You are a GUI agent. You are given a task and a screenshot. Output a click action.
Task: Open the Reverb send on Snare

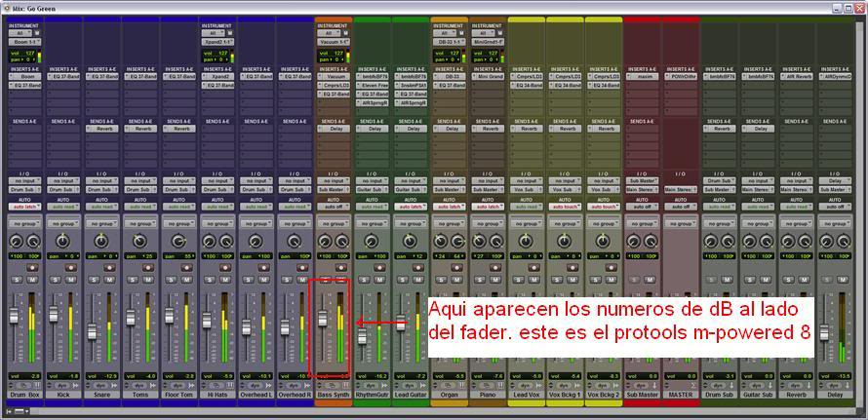pos(101,129)
